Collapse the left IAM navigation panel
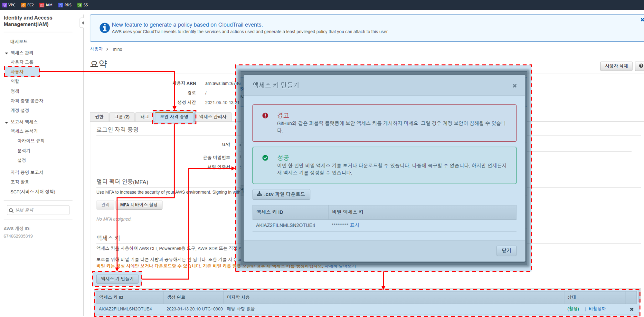This screenshot has height=317, width=644. pyautogui.click(x=82, y=23)
